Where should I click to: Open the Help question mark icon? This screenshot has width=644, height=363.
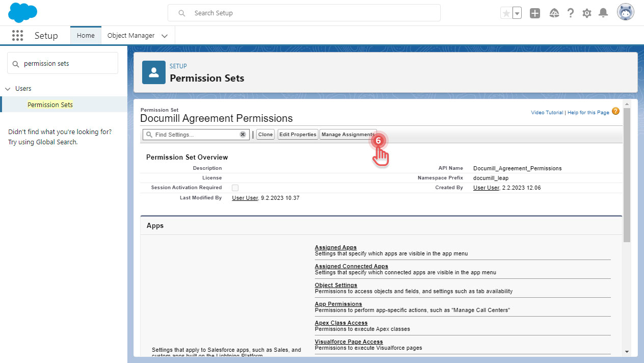point(571,13)
